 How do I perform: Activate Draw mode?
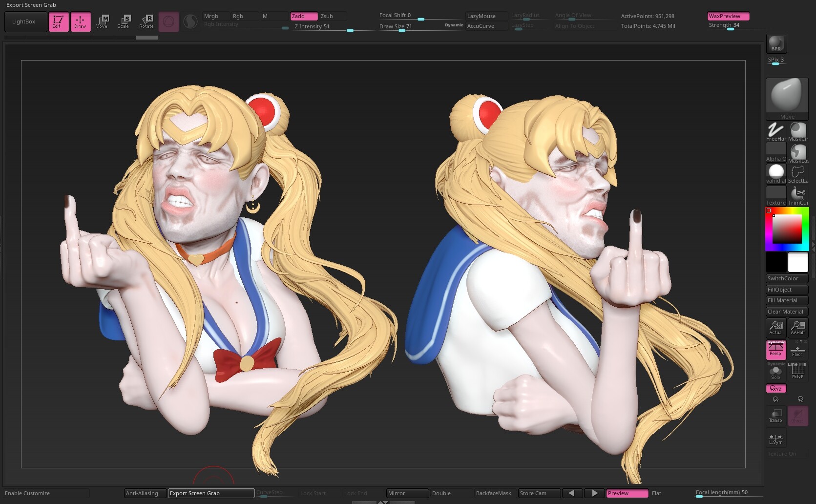(x=81, y=21)
